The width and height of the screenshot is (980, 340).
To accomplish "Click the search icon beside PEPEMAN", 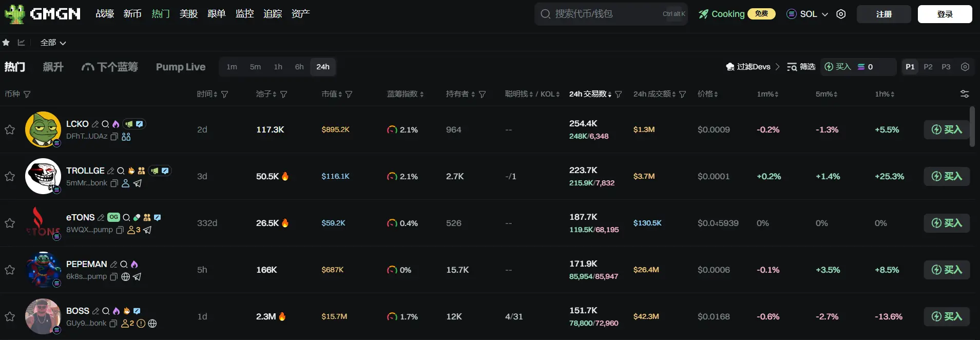I will 124,265.
